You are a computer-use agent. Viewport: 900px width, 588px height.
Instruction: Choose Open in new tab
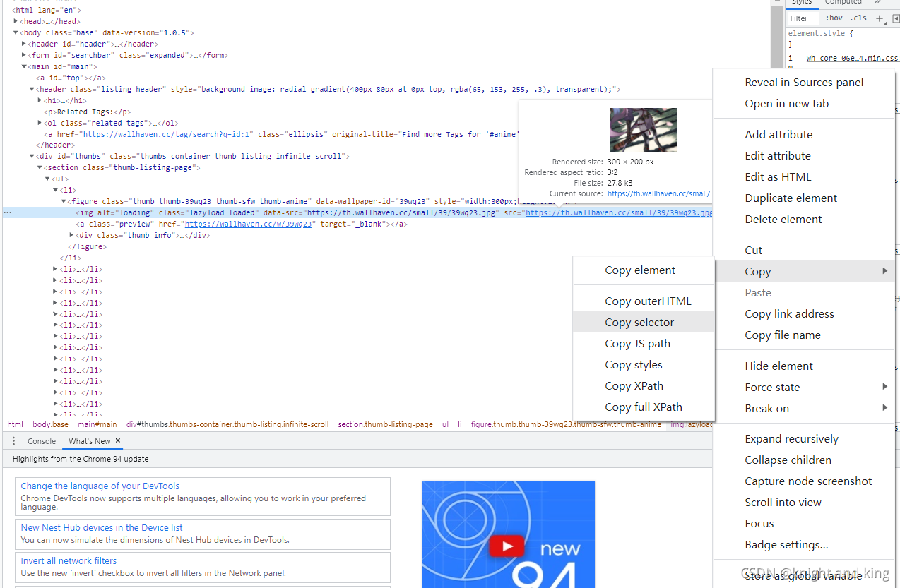(804, 103)
